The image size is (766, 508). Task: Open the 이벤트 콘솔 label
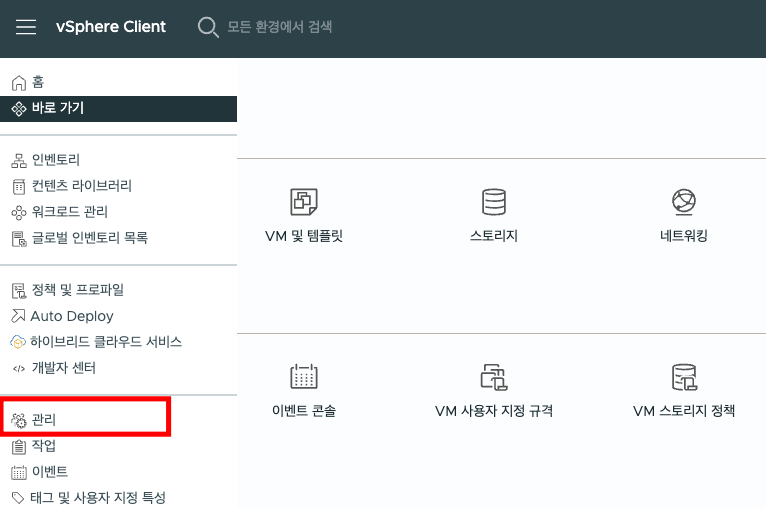click(x=304, y=410)
